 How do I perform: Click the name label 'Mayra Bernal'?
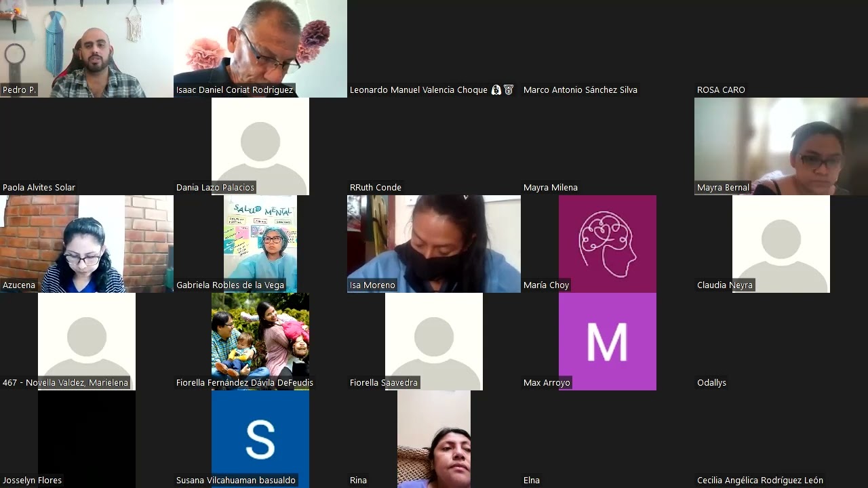click(x=723, y=187)
